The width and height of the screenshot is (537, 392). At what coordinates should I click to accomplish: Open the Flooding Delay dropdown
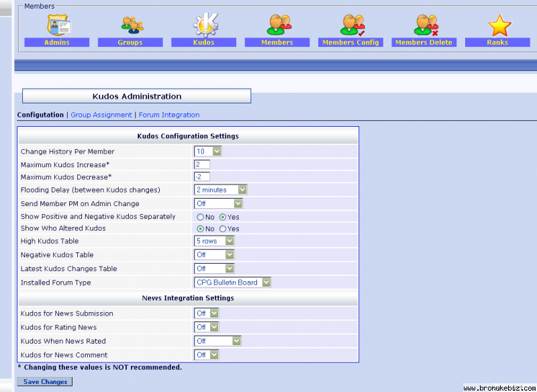[x=221, y=190]
